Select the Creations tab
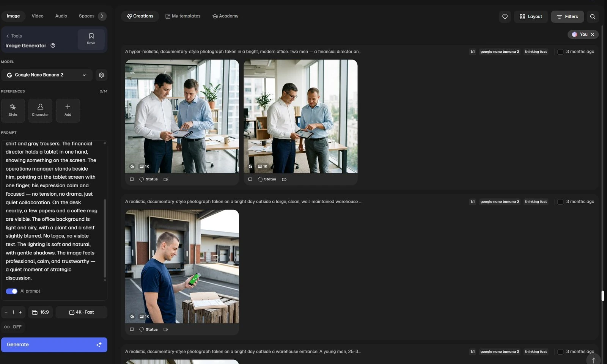The height and width of the screenshot is (364, 607). click(140, 16)
